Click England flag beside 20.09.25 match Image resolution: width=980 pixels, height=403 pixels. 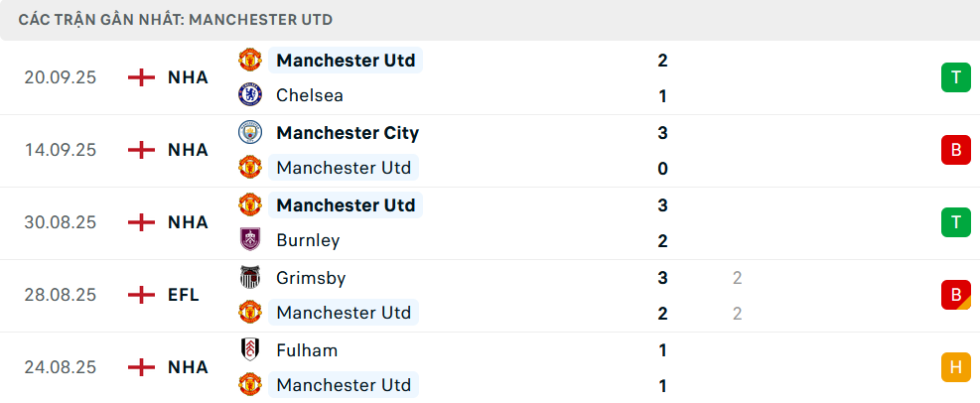pos(143,77)
